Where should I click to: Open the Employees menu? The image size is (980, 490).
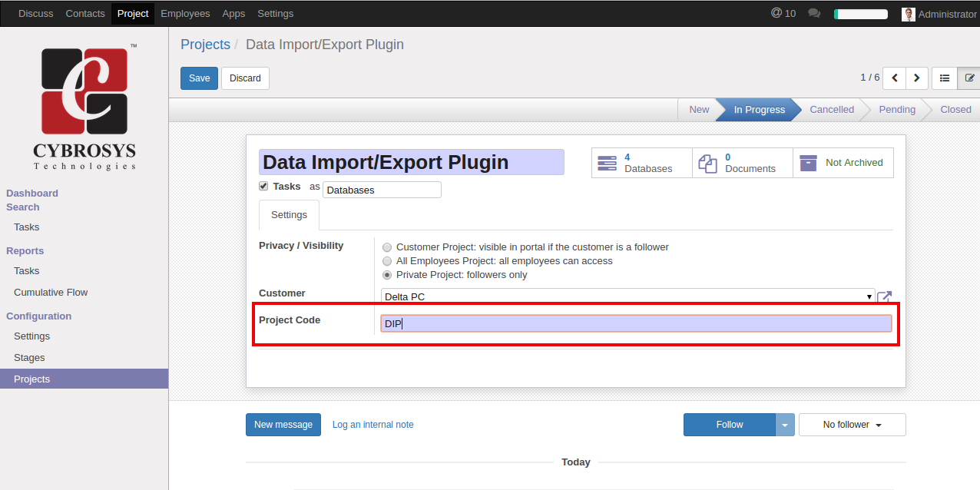tap(185, 14)
